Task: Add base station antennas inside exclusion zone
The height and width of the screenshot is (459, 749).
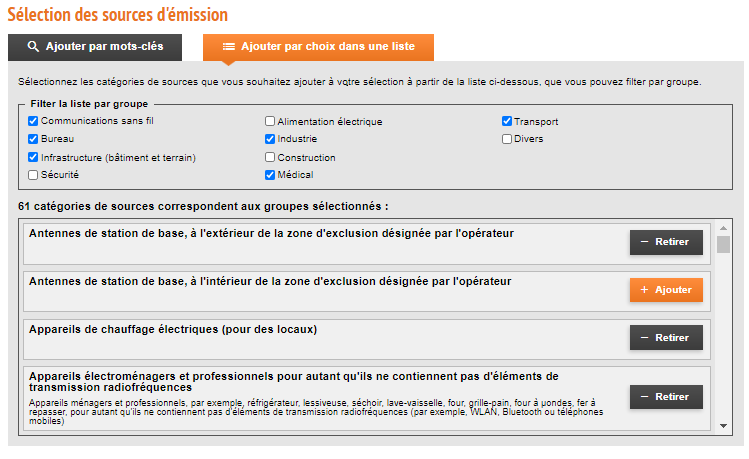Action: (x=666, y=290)
